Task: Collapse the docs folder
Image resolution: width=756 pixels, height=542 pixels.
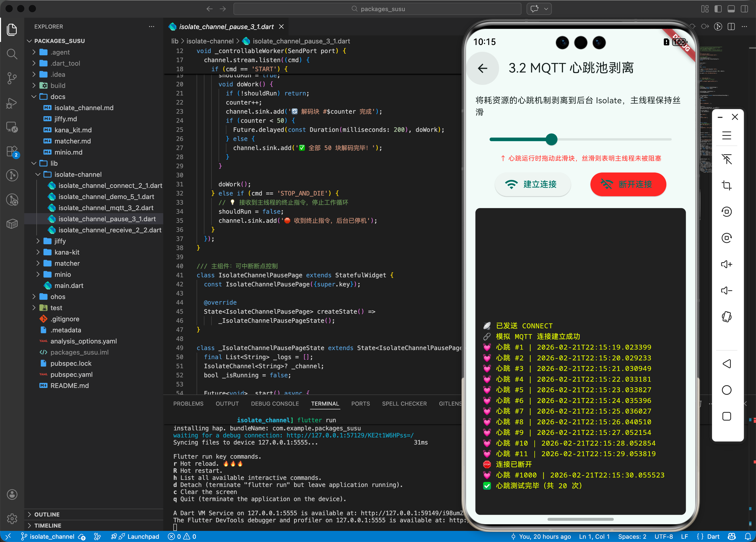Action: [58, 97]
